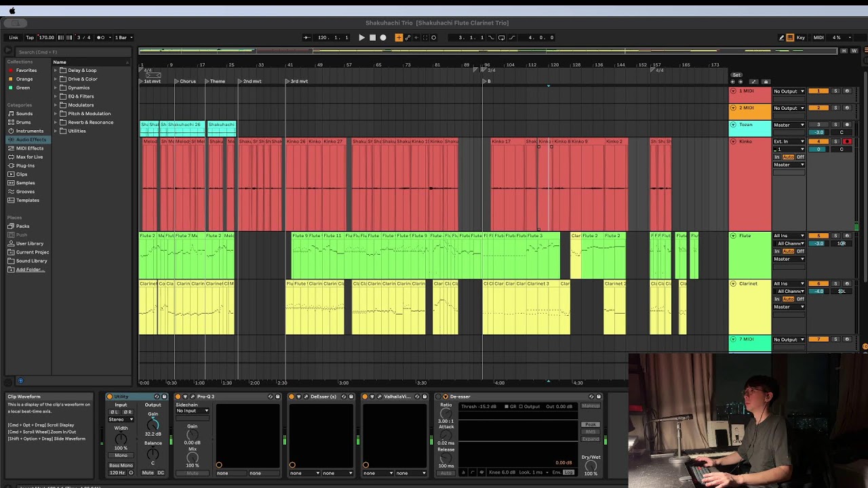This screenshot has height=488, width=868.
Task: Open the Kinko Ext. In input dropdown
Action: [789, 142]
